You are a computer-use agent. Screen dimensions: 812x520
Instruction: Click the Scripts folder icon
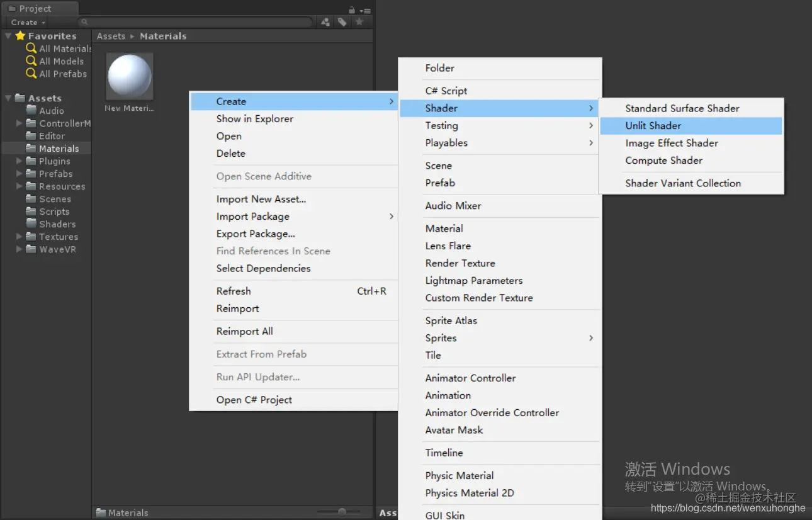pos(31,211)
